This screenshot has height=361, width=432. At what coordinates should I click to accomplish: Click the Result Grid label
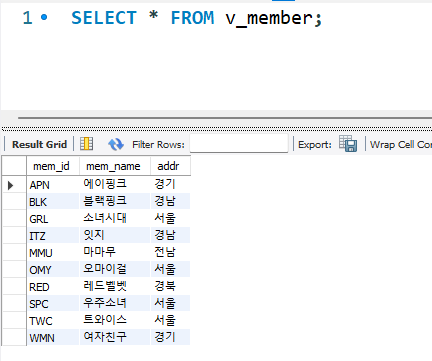click(39, 144)
